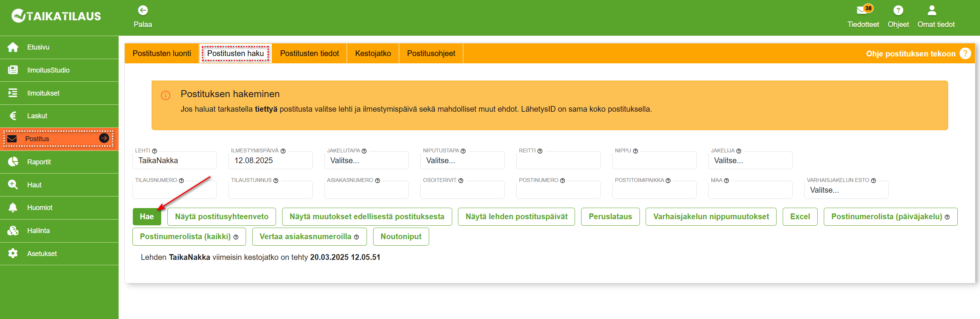Click the arrow circle on Postitus row
980x319 pixels.
(x=104, y=138)
